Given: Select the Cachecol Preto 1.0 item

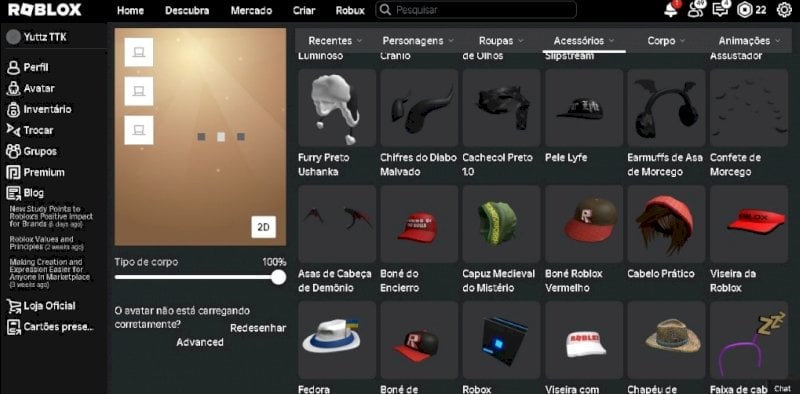Looking at the screenshot, I should [x=502, y=108].
